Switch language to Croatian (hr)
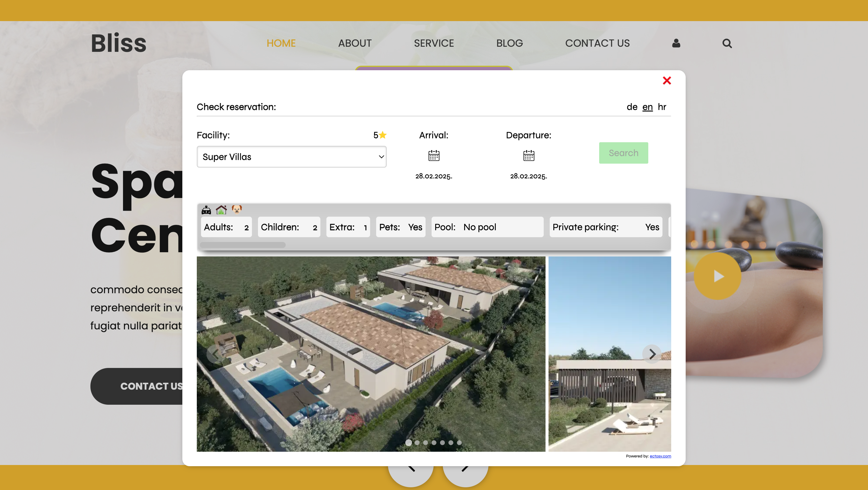This screenshot has width=868, height=490. (662, 107)
